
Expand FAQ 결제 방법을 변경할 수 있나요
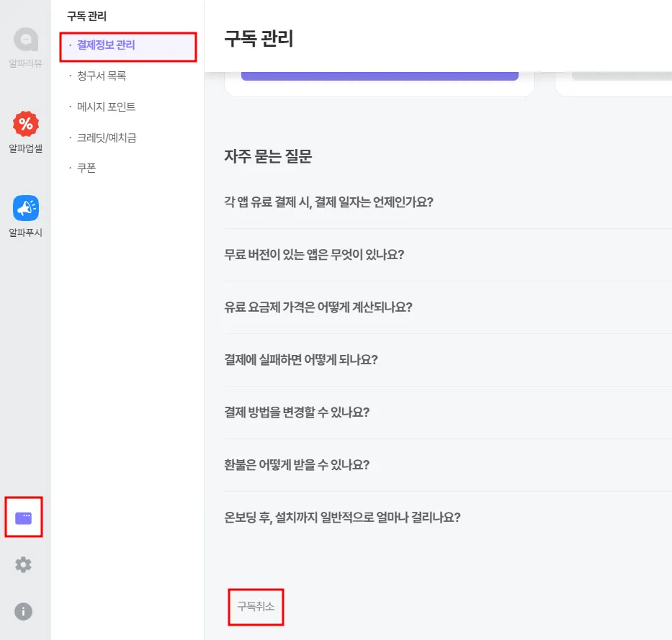point(448,413)
